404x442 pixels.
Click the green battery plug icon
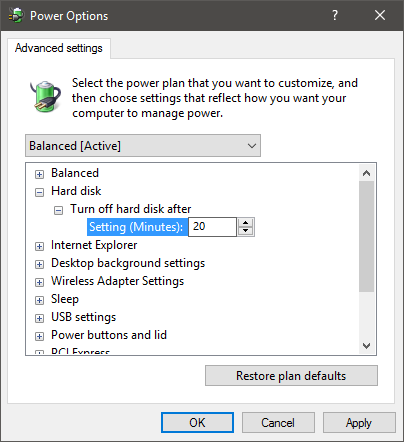(45, 97)
